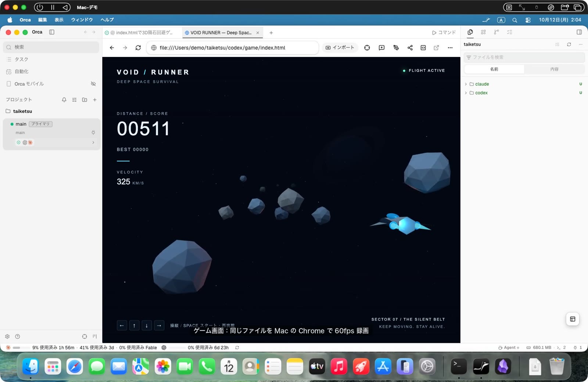The image size is (588, 382).
Task: Click the up arrow game control key
Action: click(x=134, y=325)
